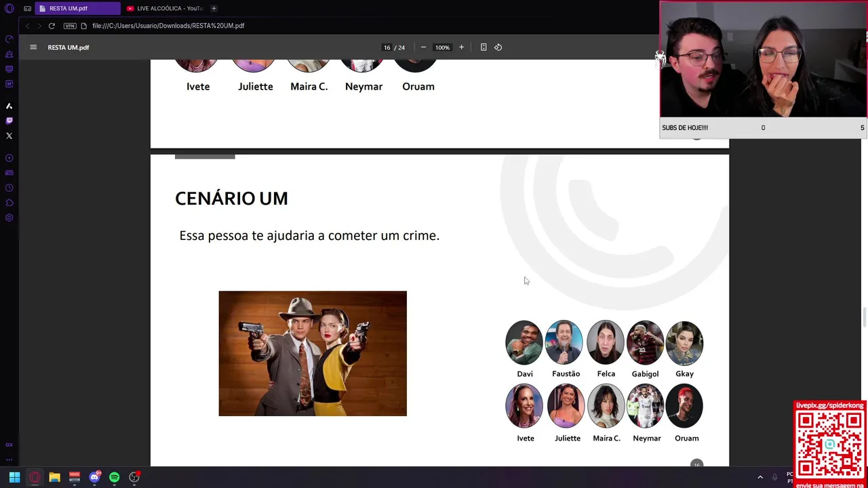Open Spotify from the taskbar
868x488 pixels.
[114, 477]
